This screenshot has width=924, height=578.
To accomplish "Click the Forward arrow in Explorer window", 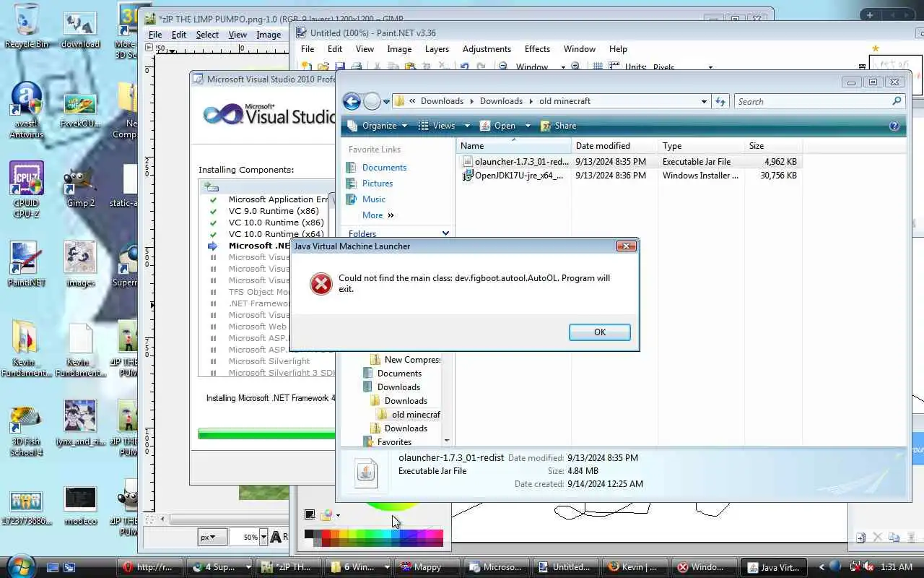I will 372,101.
